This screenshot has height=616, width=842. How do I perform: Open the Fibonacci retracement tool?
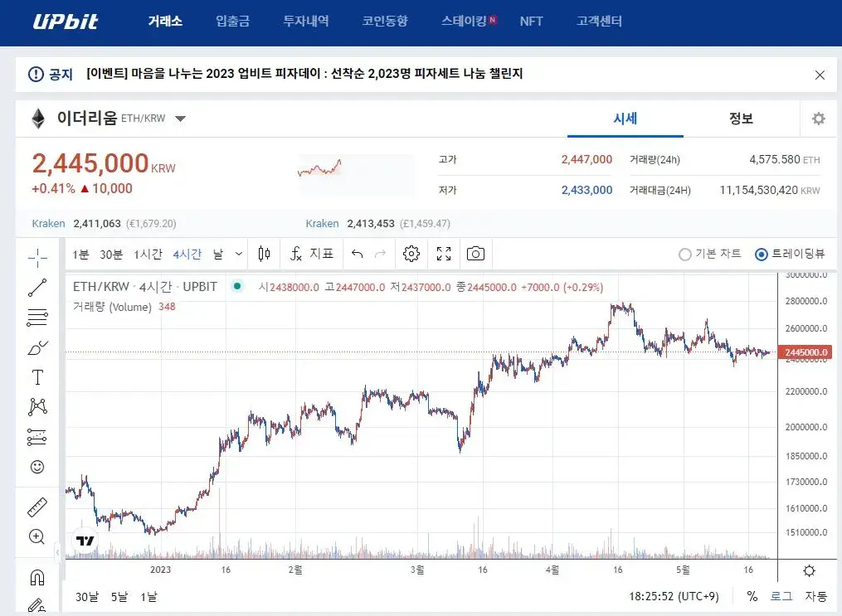point(37,318)
